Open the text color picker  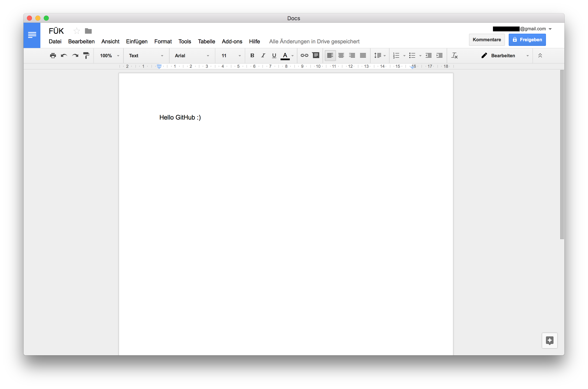click(285, 56)
